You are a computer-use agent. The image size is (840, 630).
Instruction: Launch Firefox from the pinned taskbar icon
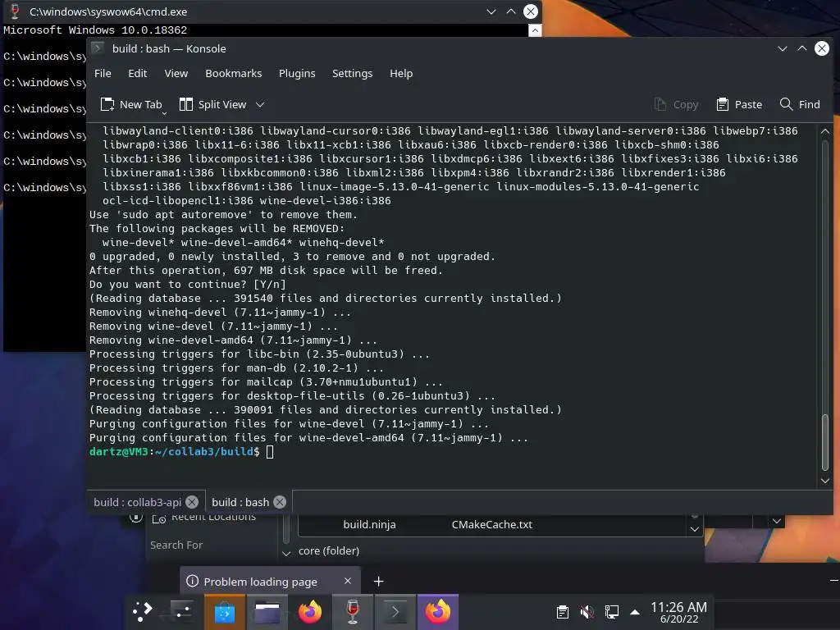(x=309, y=611)
